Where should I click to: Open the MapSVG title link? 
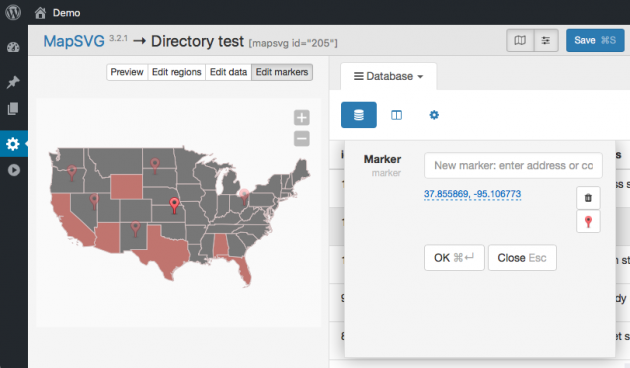click(x=74, y=41)
